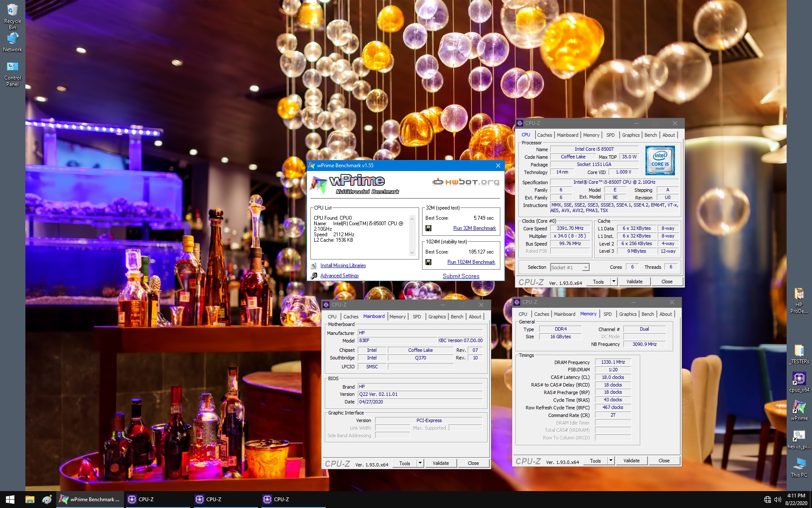812x508 pixels.
Task: Expand the Tools dropdown arrow in Memory window
Action: coord(611,461)
